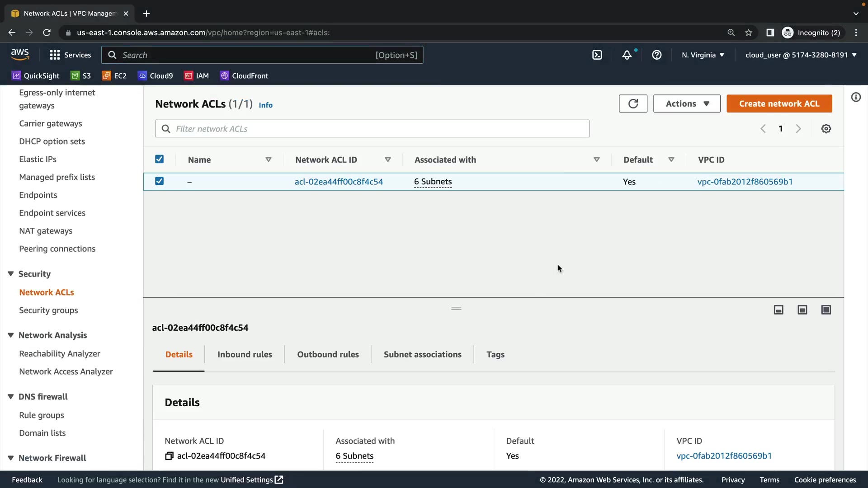This screenshot has width=868, height=488.
Task: Click the Filter network ACLs field
Action: [372, 129]
